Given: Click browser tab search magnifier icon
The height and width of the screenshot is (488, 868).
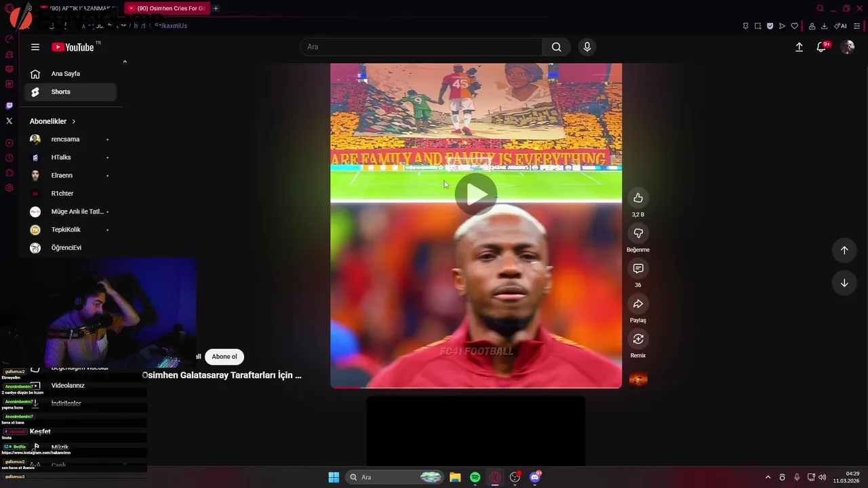Looking at the screenshot, I should pos(820,8).
